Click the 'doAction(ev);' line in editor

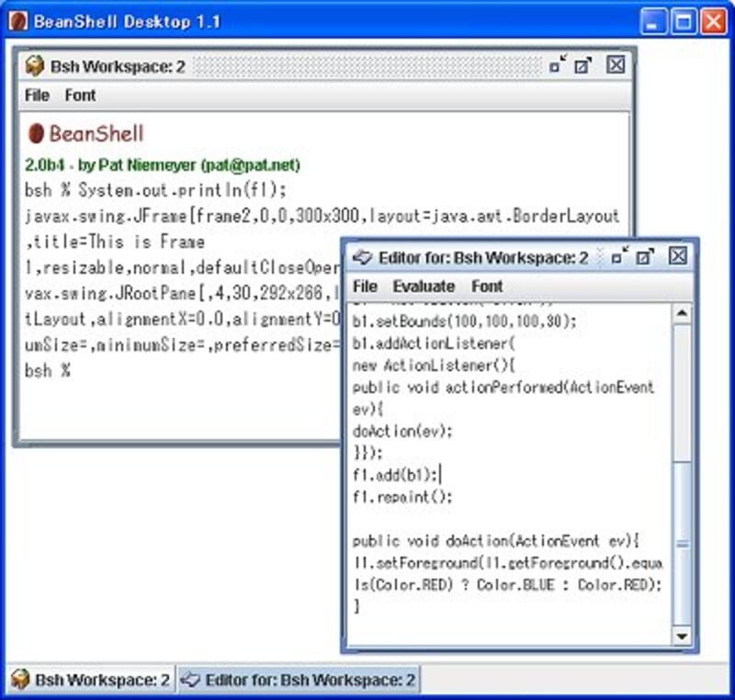click(402, 431)
